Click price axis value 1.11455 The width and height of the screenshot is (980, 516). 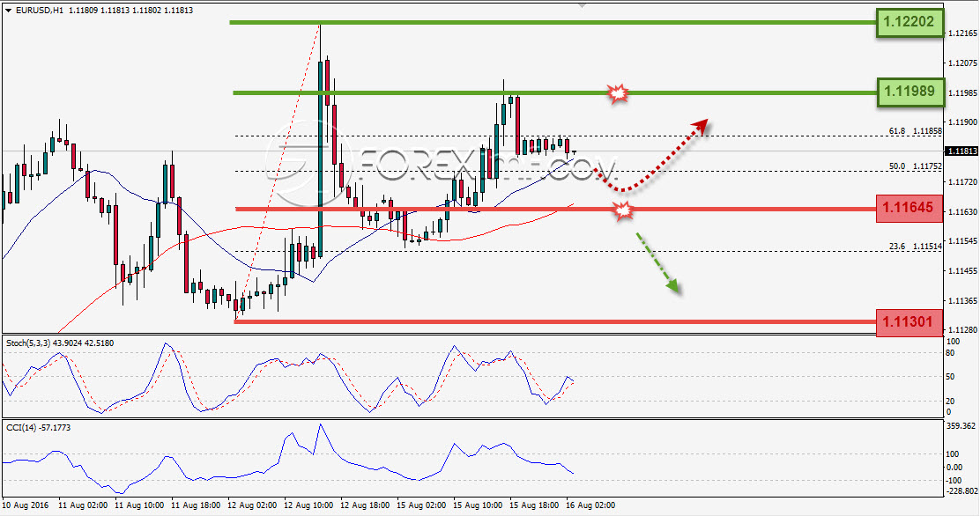(962, 271)
